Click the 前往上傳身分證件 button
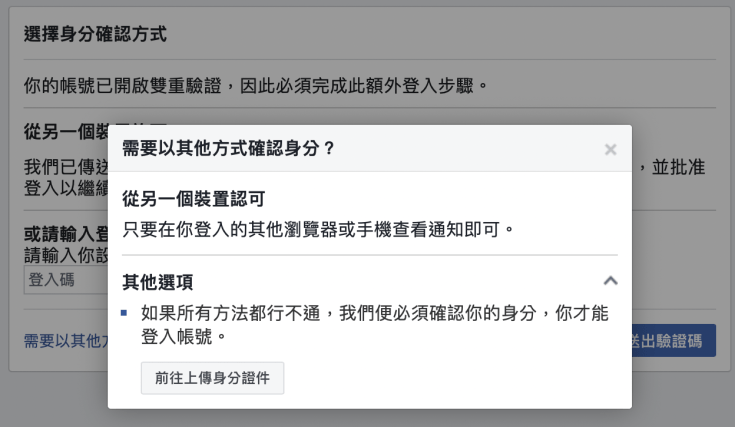Image resolution: width=735 pixels, height=427 pixels. (x=212, y=378)
